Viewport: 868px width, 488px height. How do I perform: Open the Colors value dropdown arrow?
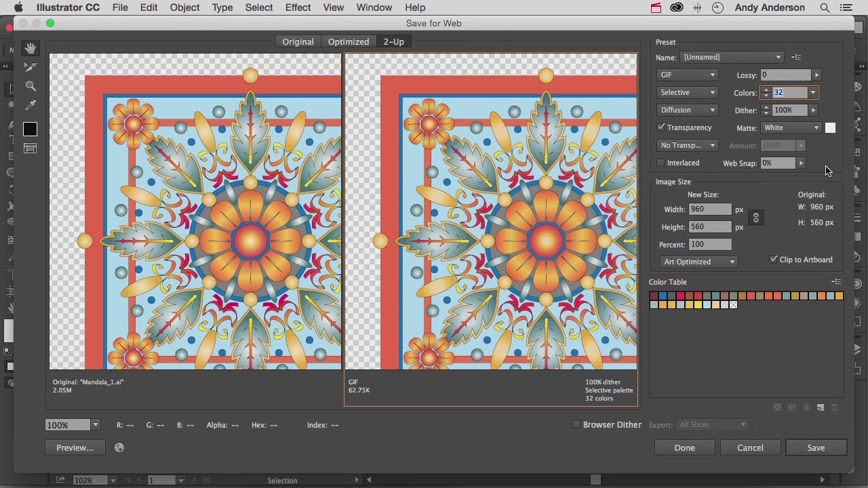[x=813, y=93]
